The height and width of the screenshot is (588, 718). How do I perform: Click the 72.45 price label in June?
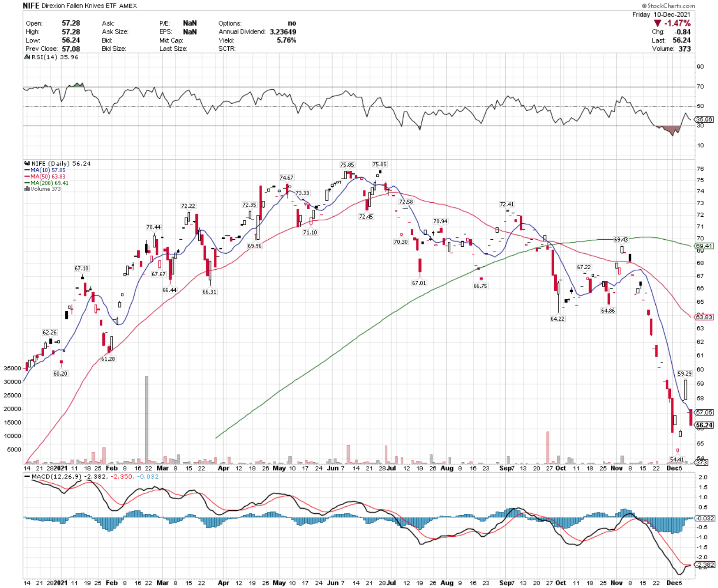[366, 216]
